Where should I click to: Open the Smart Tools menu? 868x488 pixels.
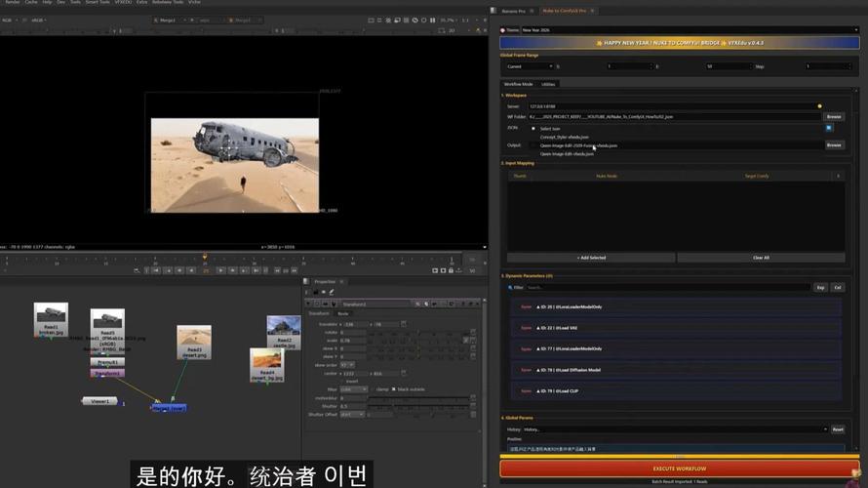98,2
